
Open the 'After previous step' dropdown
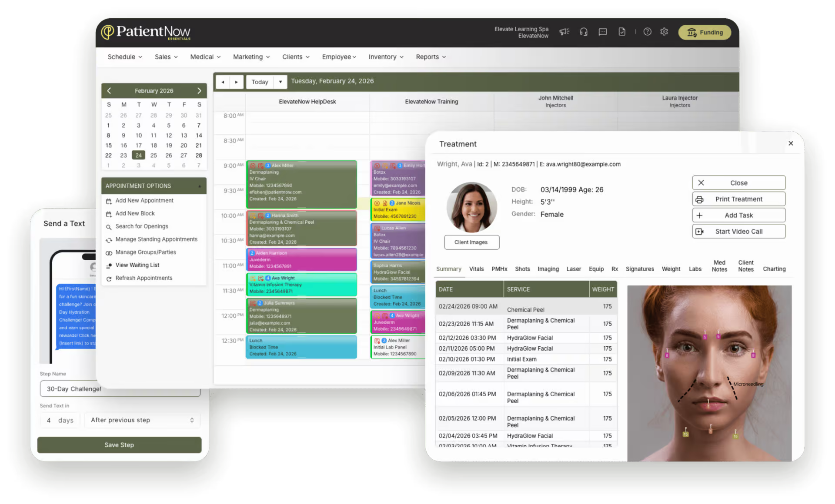[x=142, y=421]
